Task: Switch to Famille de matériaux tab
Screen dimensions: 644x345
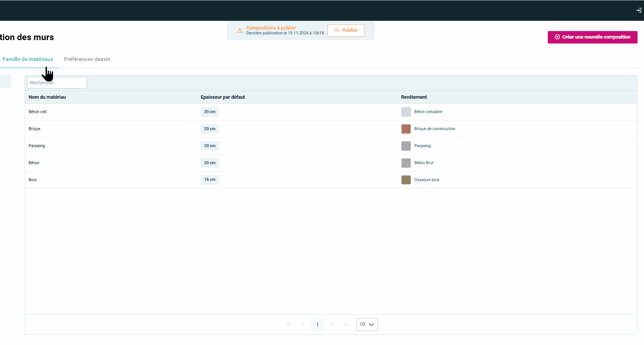Action: (28, 59)
